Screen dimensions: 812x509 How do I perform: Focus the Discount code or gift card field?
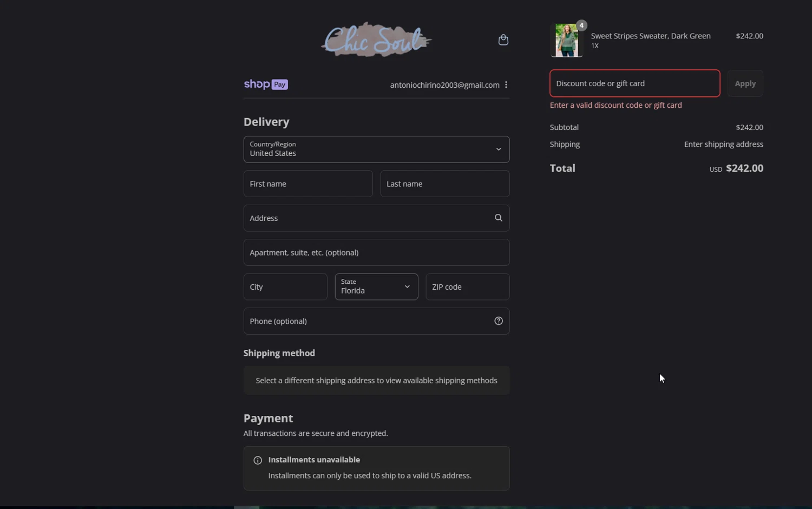(634, 83)
